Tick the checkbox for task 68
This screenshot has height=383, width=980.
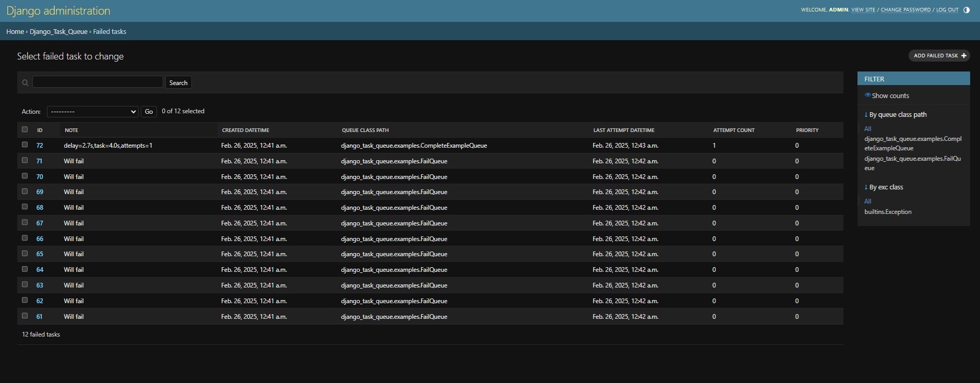coord(25,207)
